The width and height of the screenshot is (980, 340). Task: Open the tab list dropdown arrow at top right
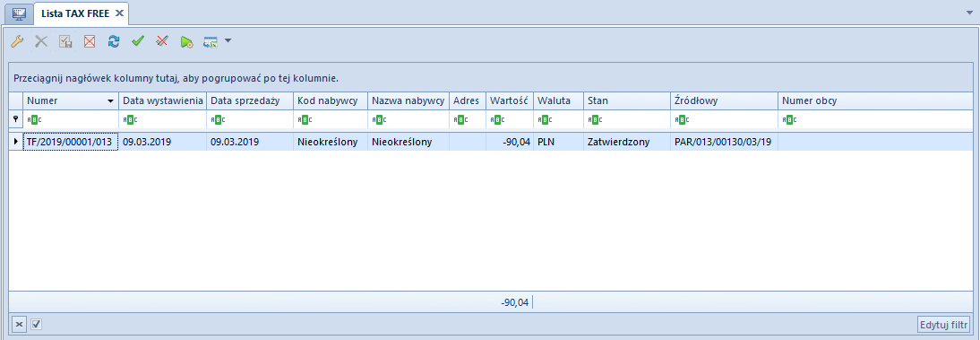coord(970,12)
